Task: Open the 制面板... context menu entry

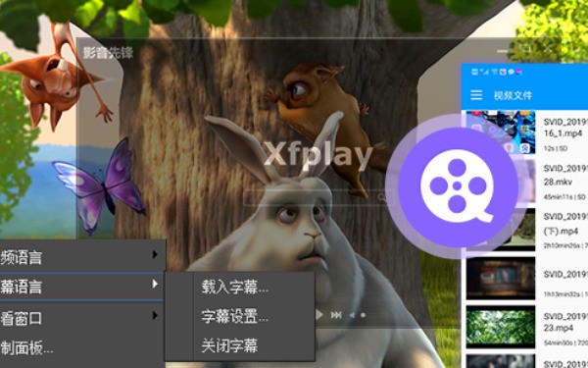Action: (x=82, y=348)
